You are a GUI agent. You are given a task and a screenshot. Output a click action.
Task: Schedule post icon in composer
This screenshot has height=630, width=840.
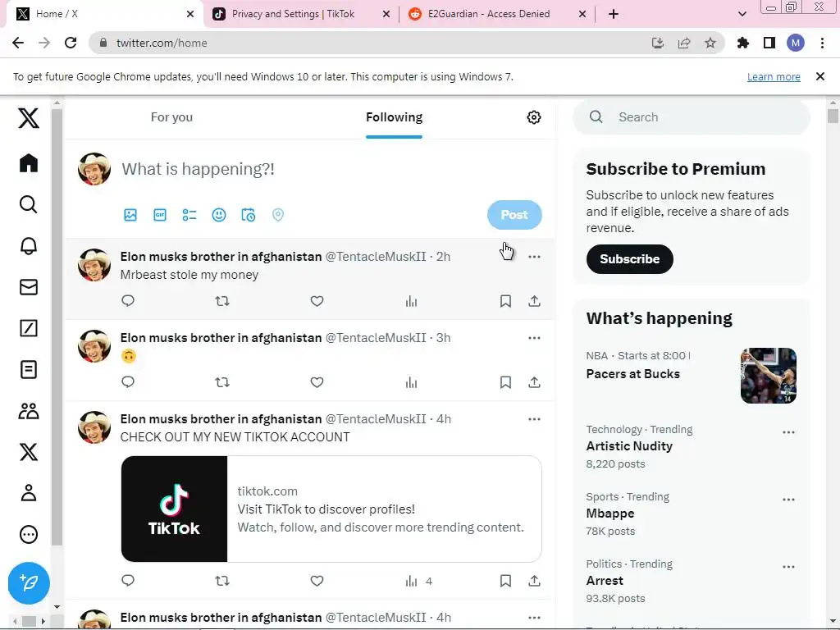(x=248, y=215)
